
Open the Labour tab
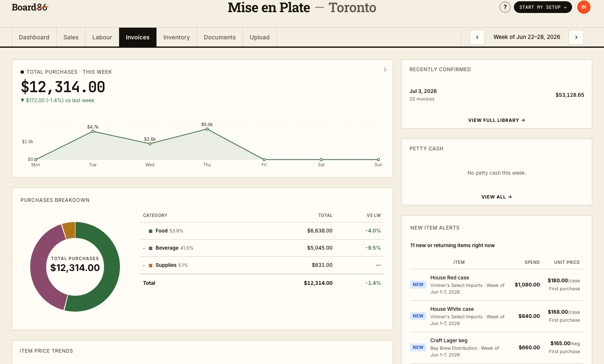pyautogui.click(x=102, y=37)
